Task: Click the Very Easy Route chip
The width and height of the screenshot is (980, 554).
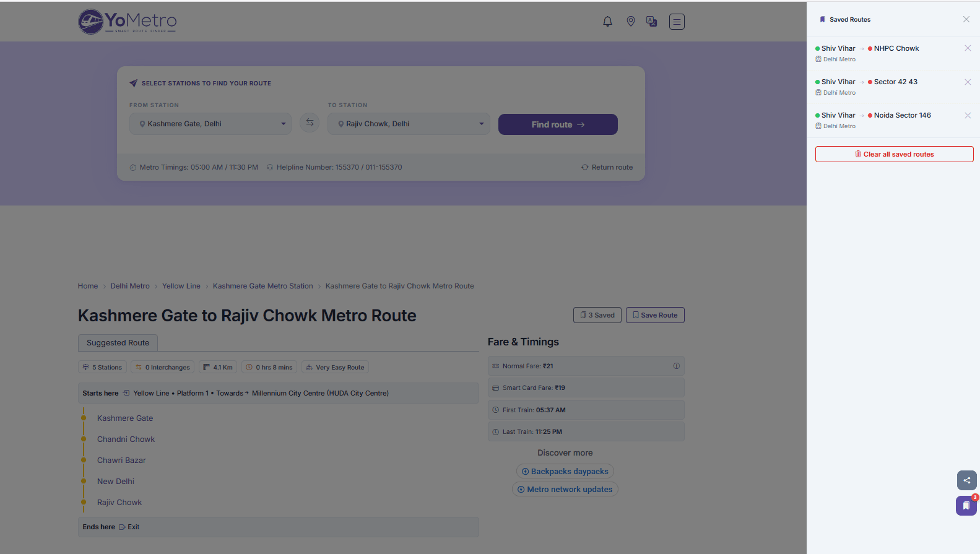Action: point(335,367)
